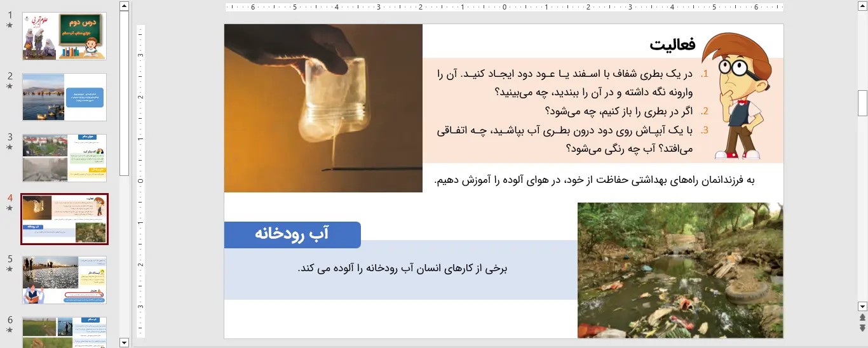Screen dimensions: 868x348
Task: Select the blue 'آب رودخانه' heading shape
Action: pos(292,234)
